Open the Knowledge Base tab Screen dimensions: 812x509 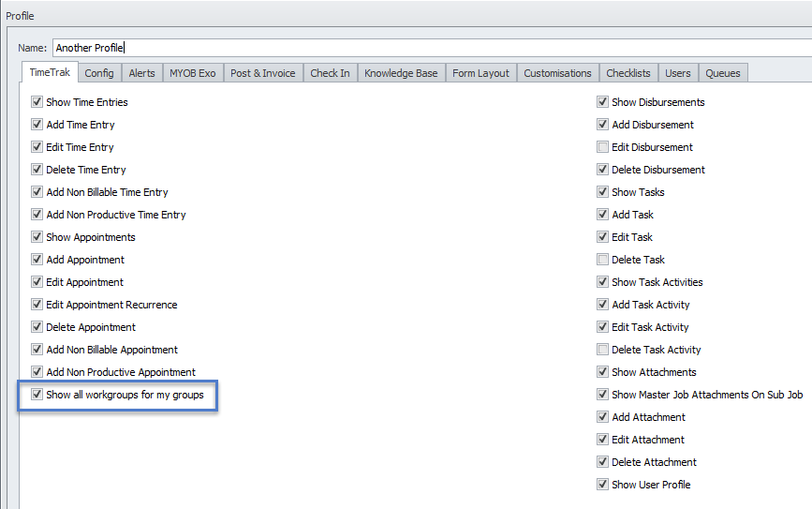[x=400, y=73]
